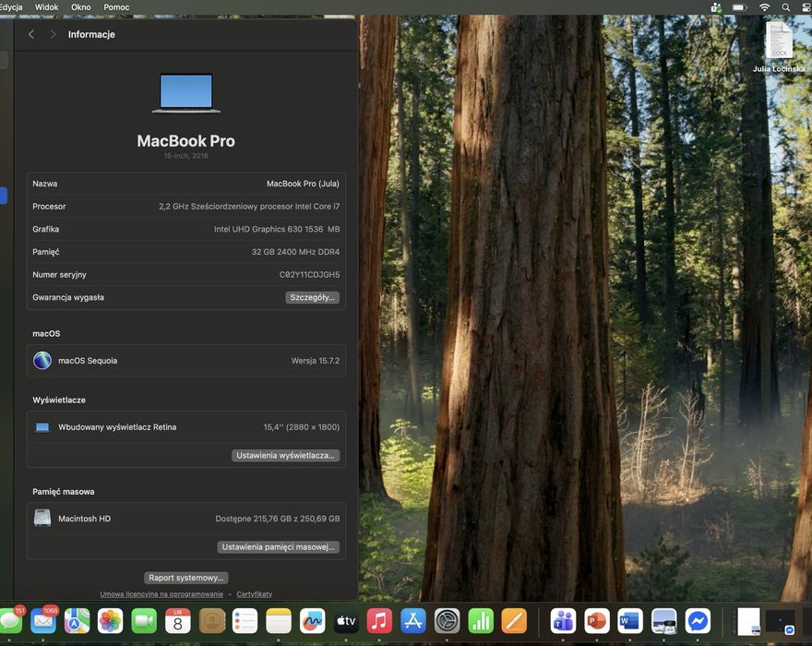Launch the Music app from the Dock
This screenshot has width=812, height=646.
tap(379, 620)
